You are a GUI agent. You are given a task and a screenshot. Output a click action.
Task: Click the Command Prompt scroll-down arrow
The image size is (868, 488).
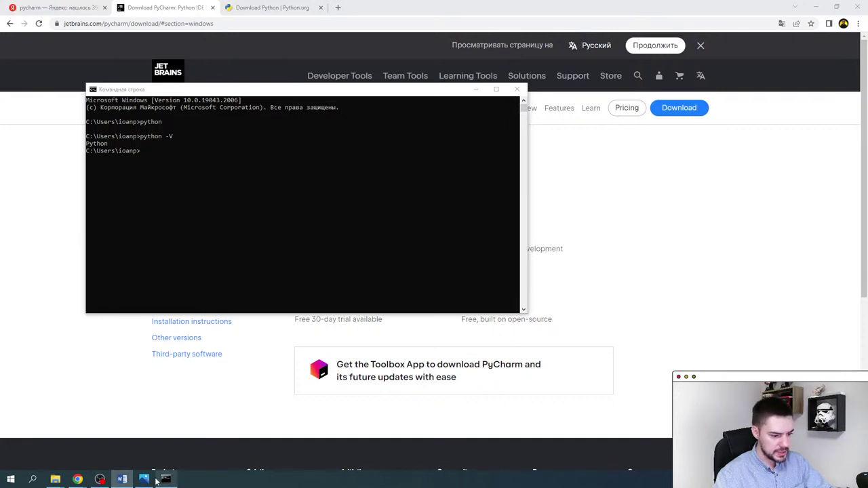523,309
